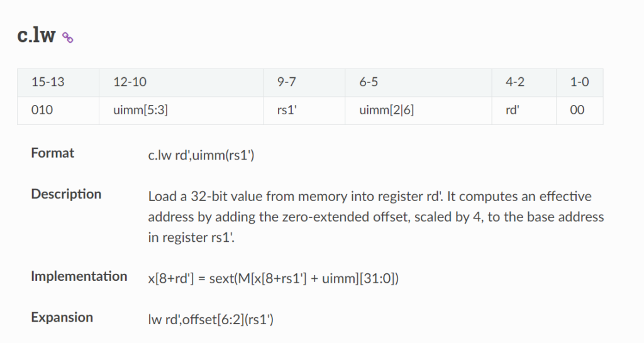This screenshot has width=644, height=343.
Task: Click the format text c.lw rd',uimm(rs1')
Action: (201, 156)
